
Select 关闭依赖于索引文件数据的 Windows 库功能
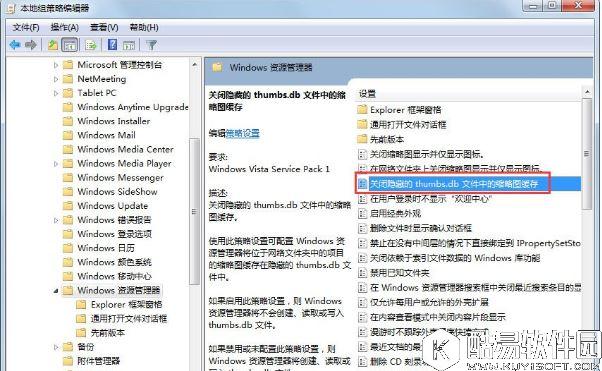click(x=455, y=258)
